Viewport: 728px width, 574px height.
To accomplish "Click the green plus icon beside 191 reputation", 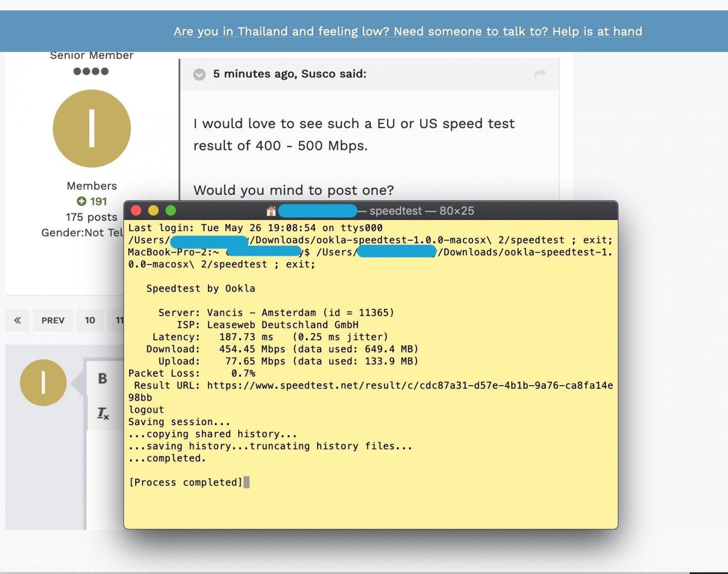I will click(81, 201).
